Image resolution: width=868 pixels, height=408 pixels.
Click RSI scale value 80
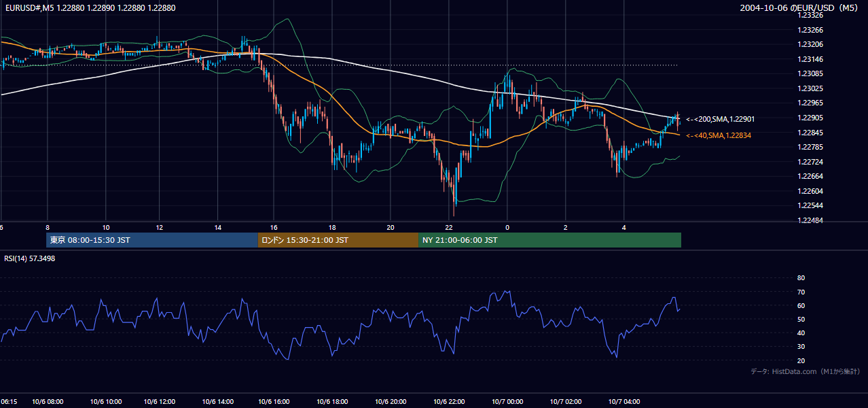pos(801,278)
